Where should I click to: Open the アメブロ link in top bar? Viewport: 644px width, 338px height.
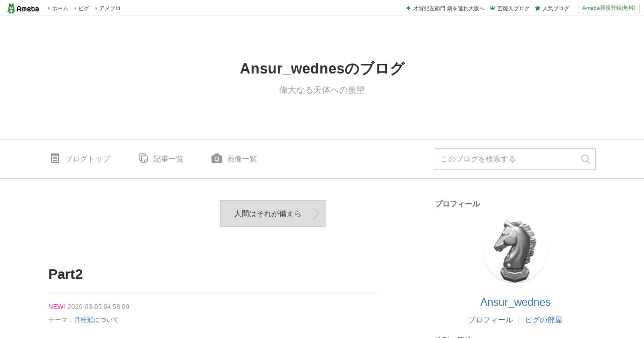click(x=109, y=8)
